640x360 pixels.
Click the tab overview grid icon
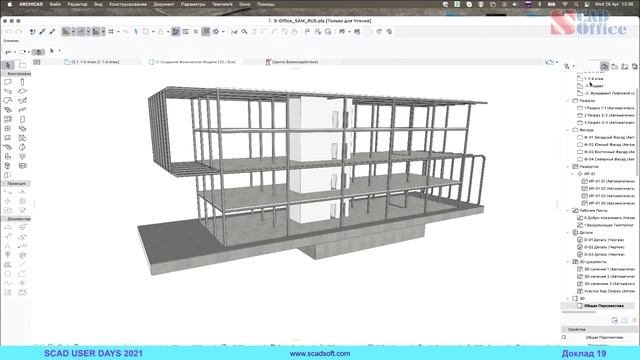click(37, 62)
